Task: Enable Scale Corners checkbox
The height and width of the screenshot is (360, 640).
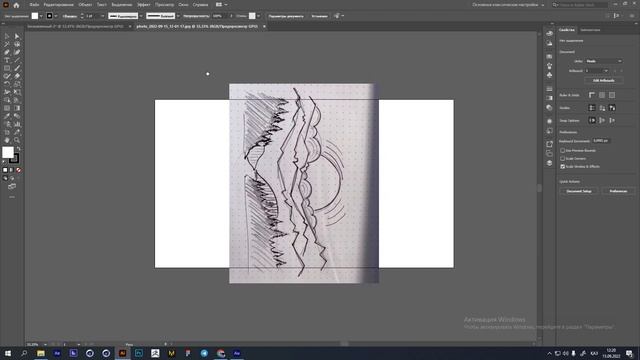Action: pos(562,158)
